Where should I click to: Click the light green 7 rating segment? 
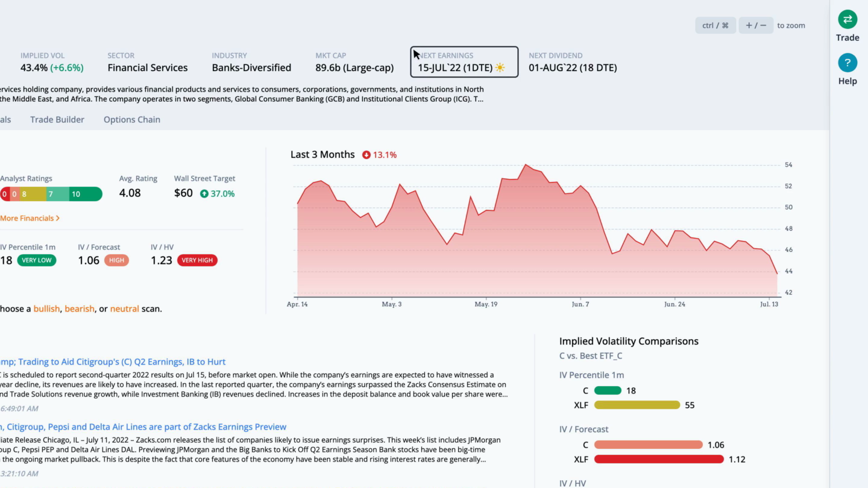point(57,194)
